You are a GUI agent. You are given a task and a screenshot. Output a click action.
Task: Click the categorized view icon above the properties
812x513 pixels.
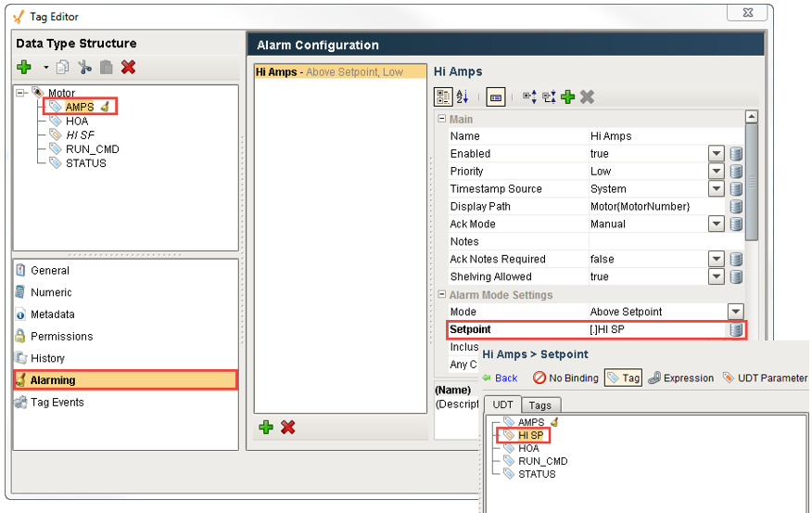443,96
